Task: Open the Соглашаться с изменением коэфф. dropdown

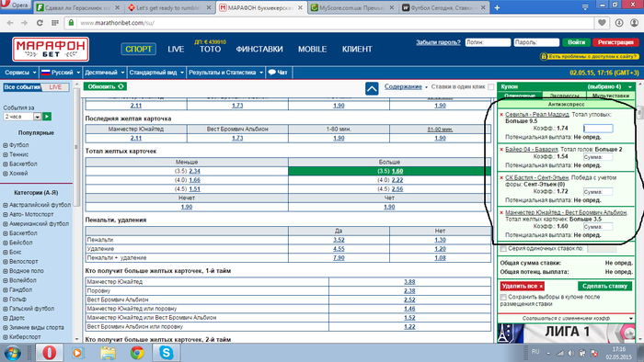Action: [566, 318]
